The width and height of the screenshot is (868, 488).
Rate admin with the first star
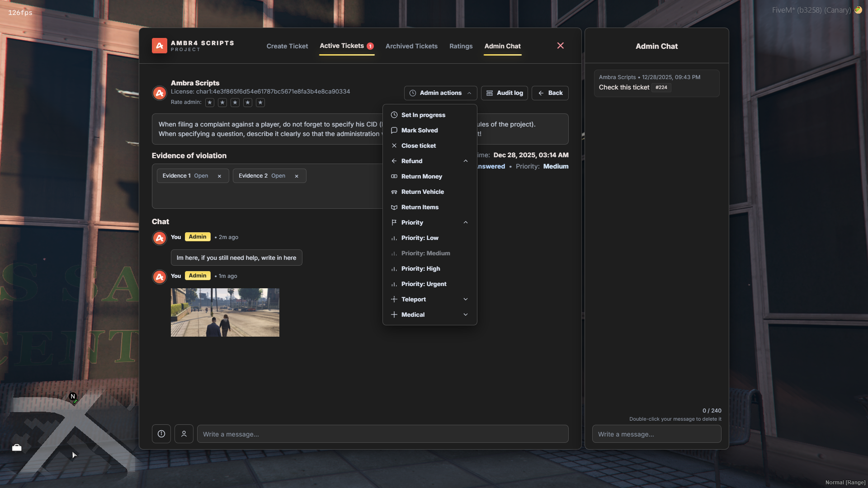(209, 103)
